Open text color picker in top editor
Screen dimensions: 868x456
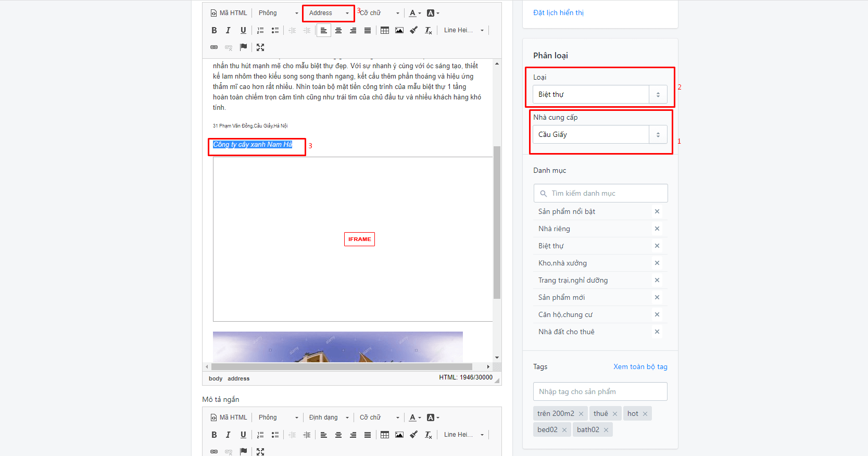click(x=414, y=13)
